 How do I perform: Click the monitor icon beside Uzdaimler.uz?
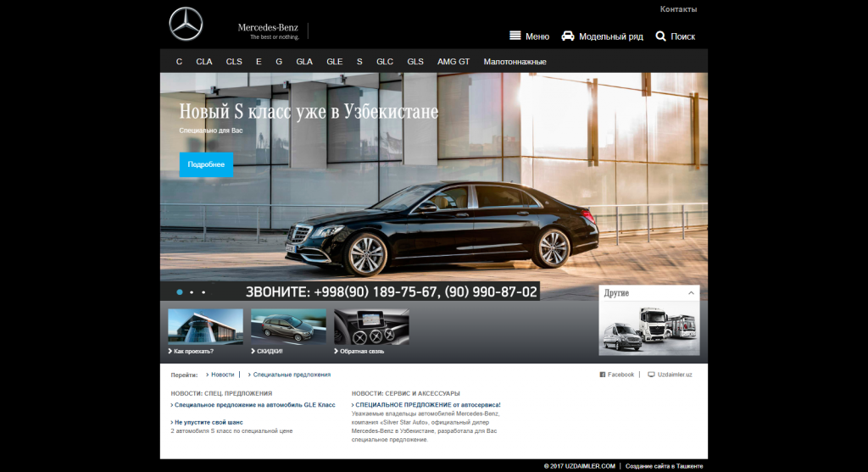[x=651, y=375]
